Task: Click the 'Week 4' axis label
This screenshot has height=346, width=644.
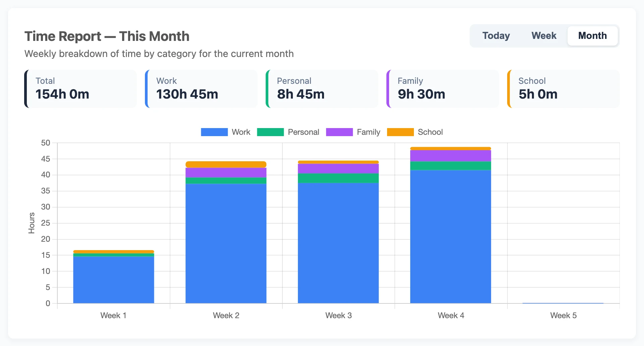Action: point(451,315)
